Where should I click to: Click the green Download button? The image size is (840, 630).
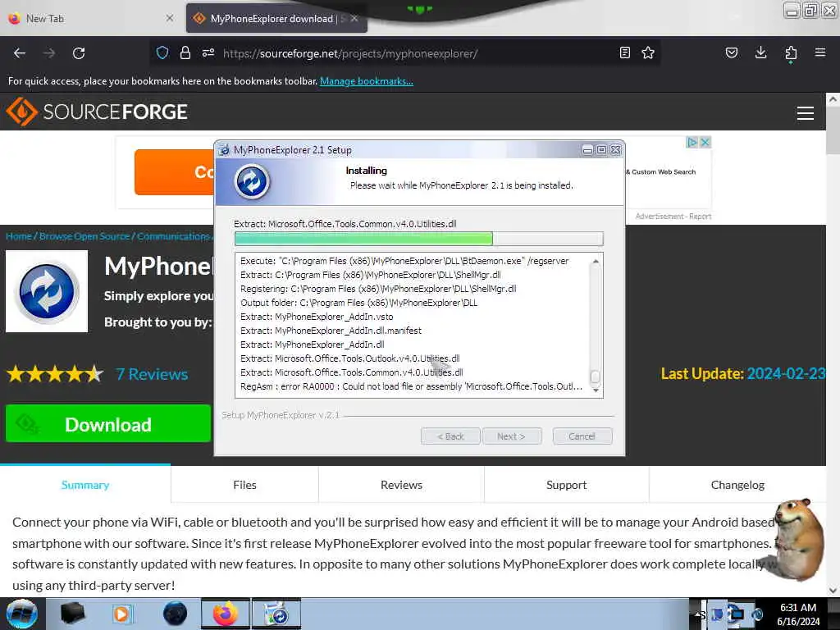(x=108, y=424)
